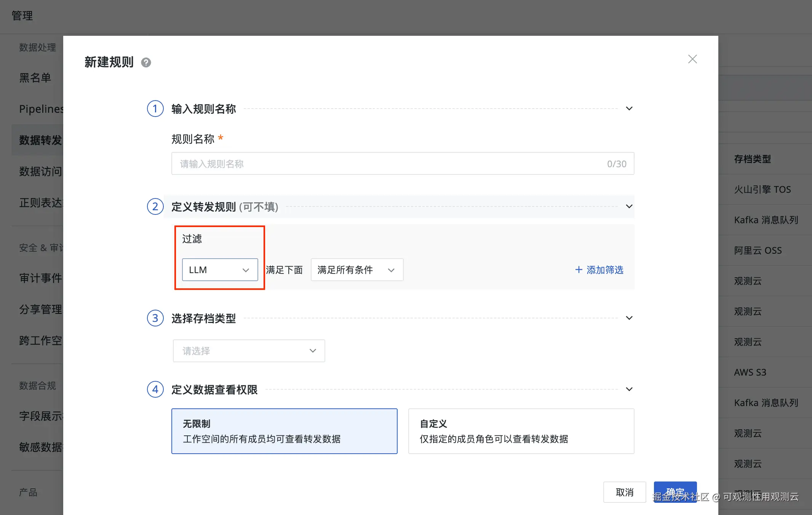The width and height of the screenshot is (812, 515).
Task: Select the 无限制 permission option
Action: click(x=284, y=431)
